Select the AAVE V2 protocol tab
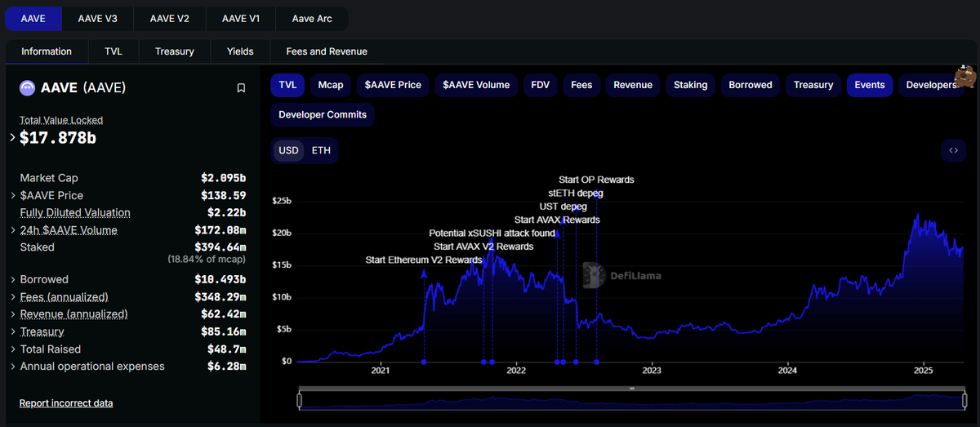The image size is (980, 427). tap(171, 19)
